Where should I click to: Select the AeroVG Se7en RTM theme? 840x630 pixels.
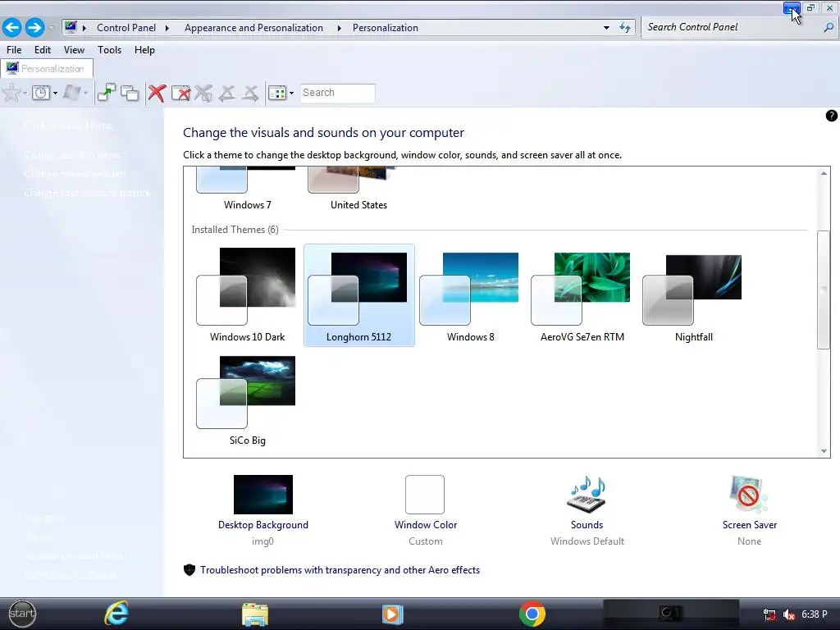click(x=582, y=295)
